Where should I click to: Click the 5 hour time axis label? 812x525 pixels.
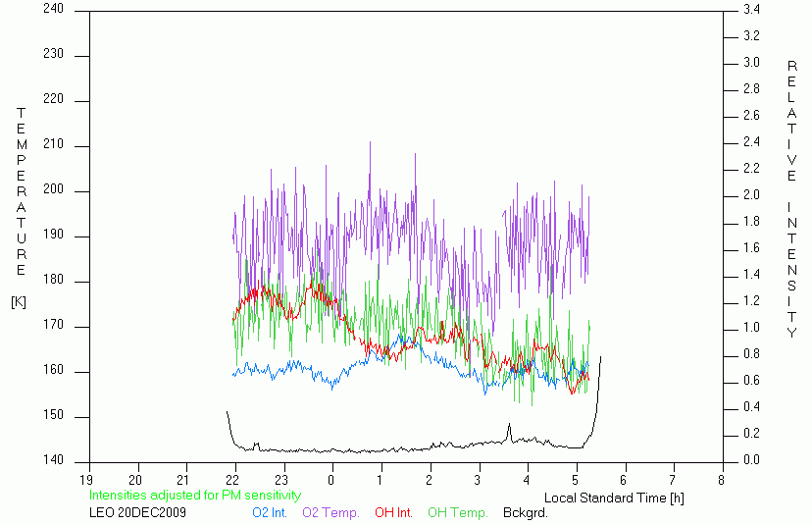point(575,481)
